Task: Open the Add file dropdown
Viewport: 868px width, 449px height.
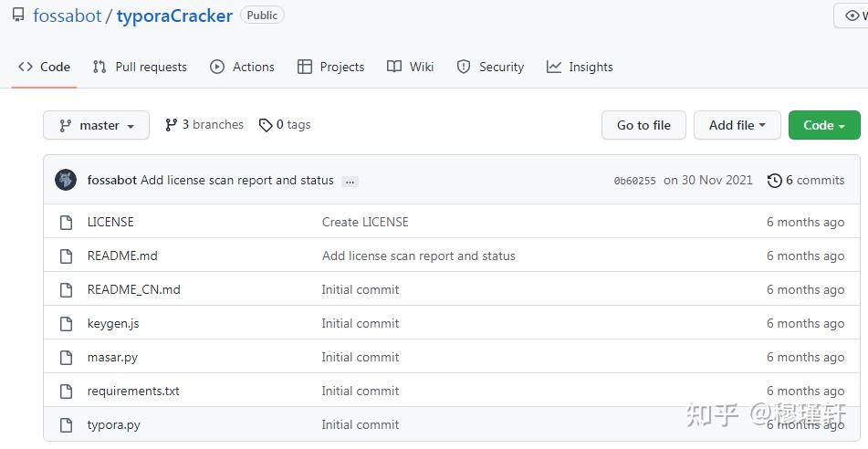Action: pyautogui.click(x=737, y=126)
